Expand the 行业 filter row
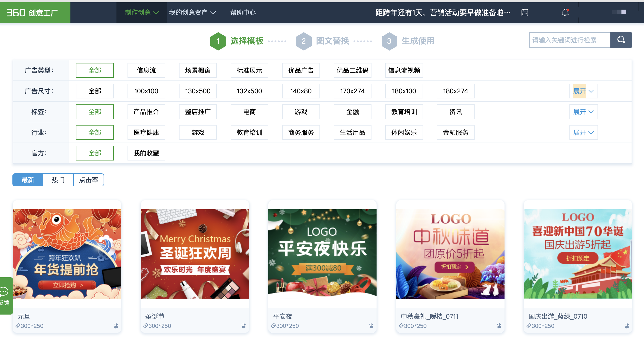The image size is (644, 338). pos(583,133)
